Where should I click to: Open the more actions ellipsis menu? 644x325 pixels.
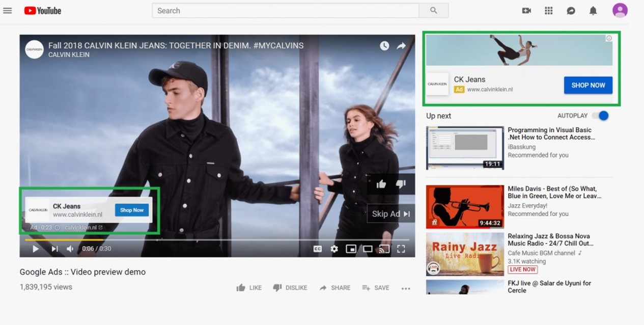tap(405, 288)
